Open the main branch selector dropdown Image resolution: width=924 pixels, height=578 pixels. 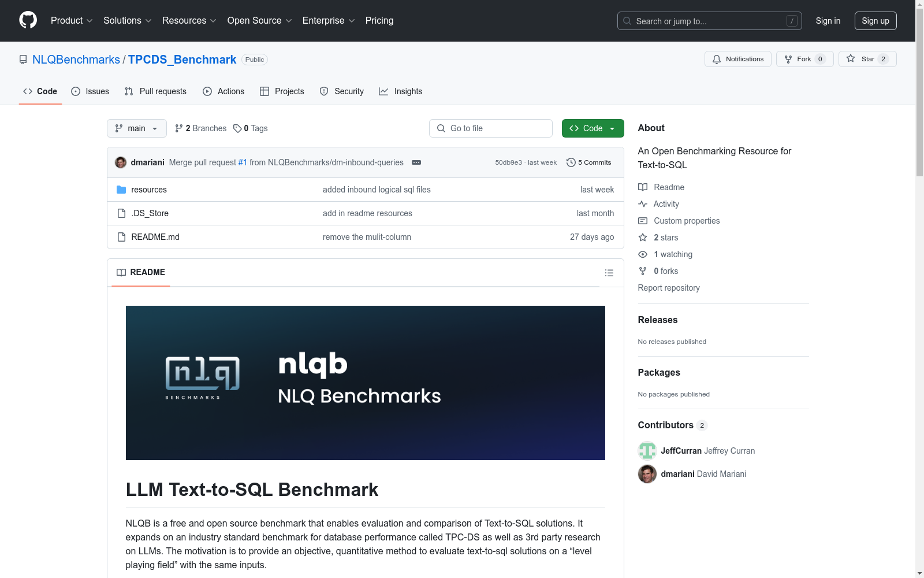137,128
